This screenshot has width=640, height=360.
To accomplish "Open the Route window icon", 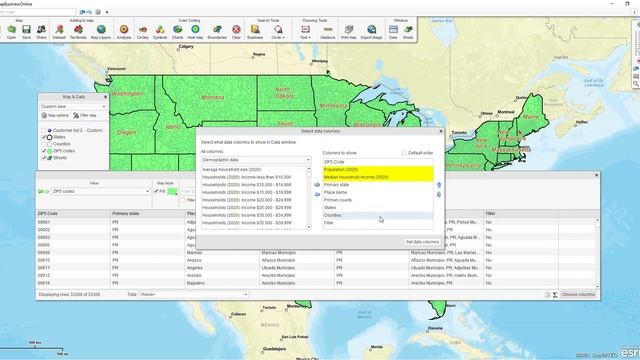I will 408,32.
